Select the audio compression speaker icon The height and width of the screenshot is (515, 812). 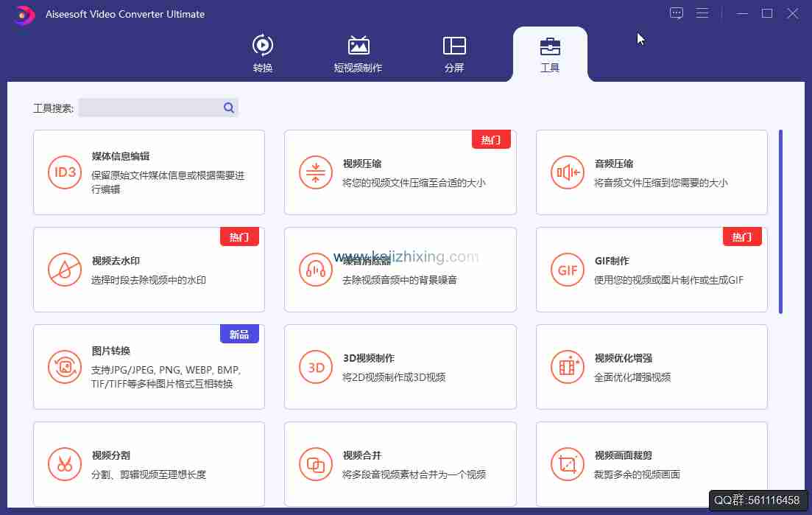568,172
